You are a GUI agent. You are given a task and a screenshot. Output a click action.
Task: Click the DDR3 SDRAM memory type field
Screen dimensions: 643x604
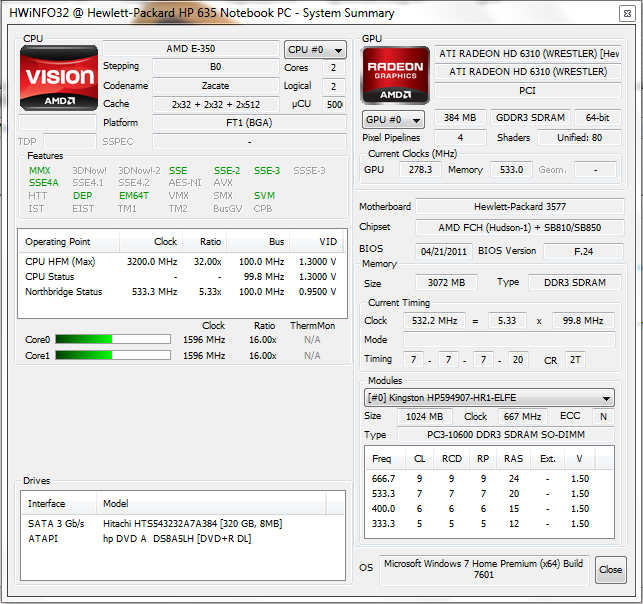(x=575, y=283)
